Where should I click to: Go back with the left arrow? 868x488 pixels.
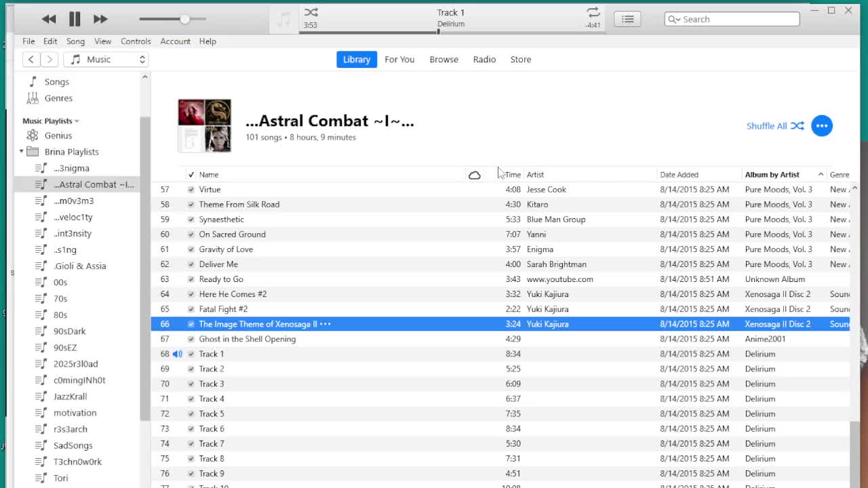click(x=31, y=60)
